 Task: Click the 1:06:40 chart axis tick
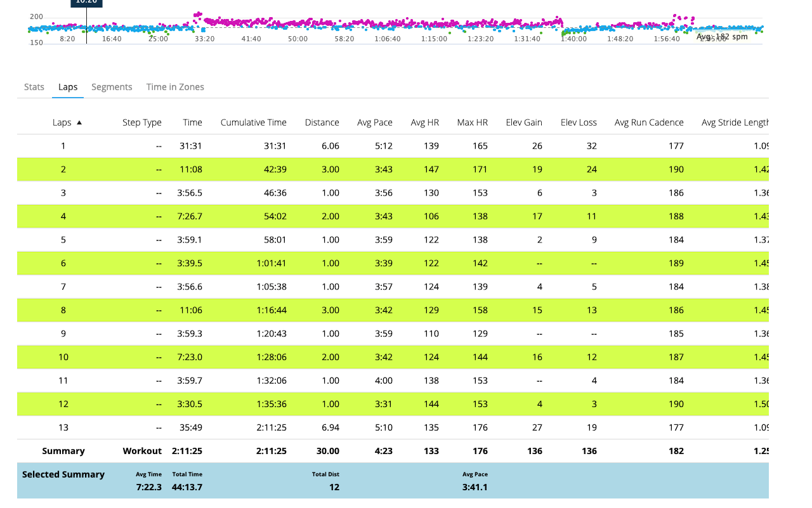point(388,39)
